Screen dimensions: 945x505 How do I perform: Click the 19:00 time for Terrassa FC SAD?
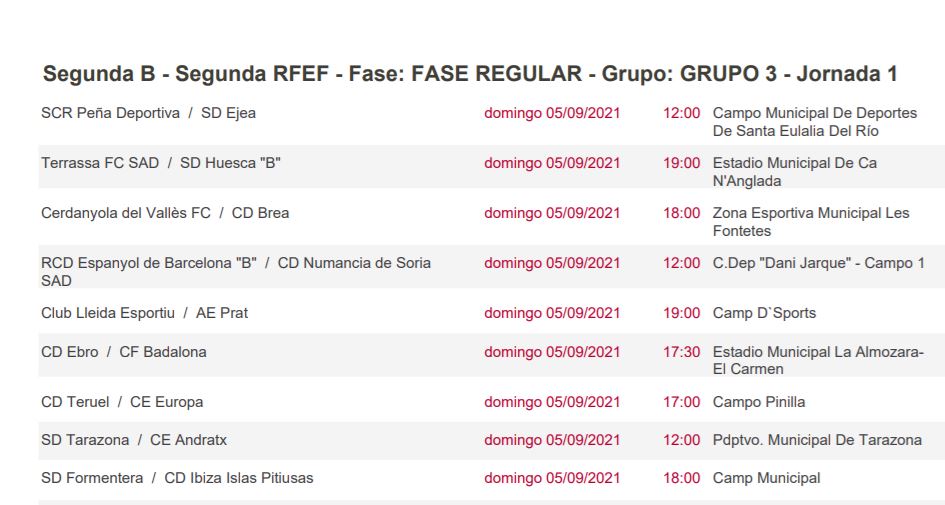point(681,163)
